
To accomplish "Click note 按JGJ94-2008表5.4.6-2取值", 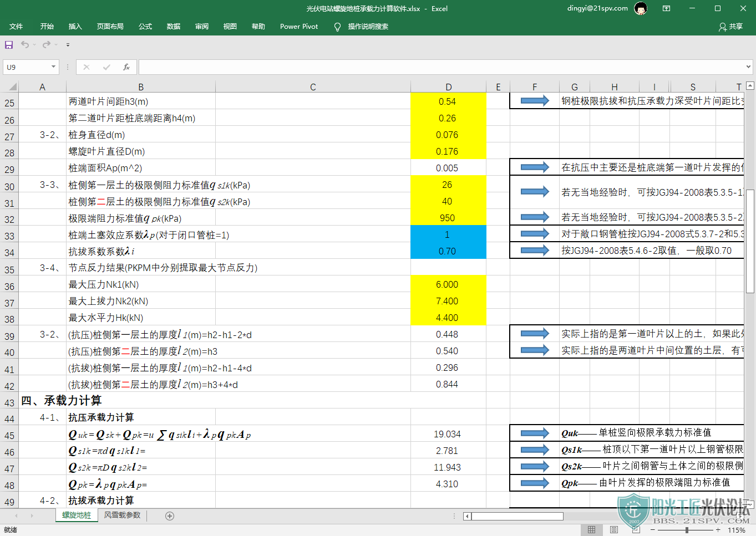I will pyautogui.click(x=646, y=251).
